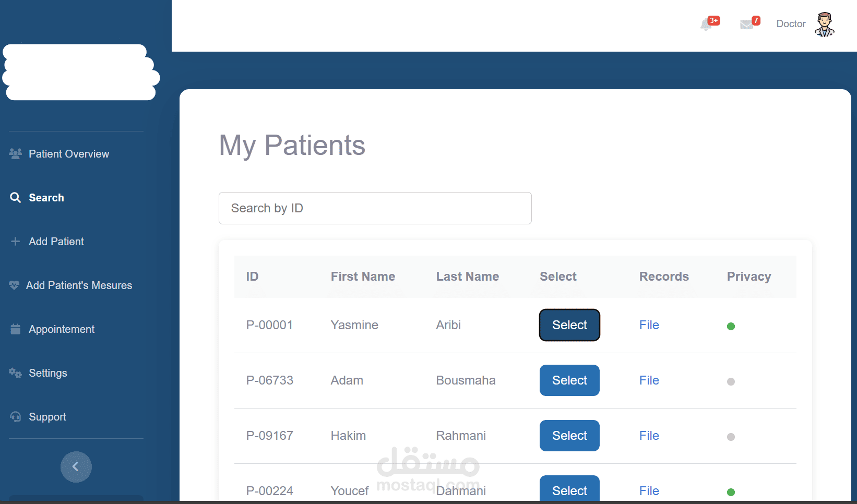Viewport: 857px width, 504px height.
Task: Toggle privacy dot for Hakim Rahmani
Action: 731,437
